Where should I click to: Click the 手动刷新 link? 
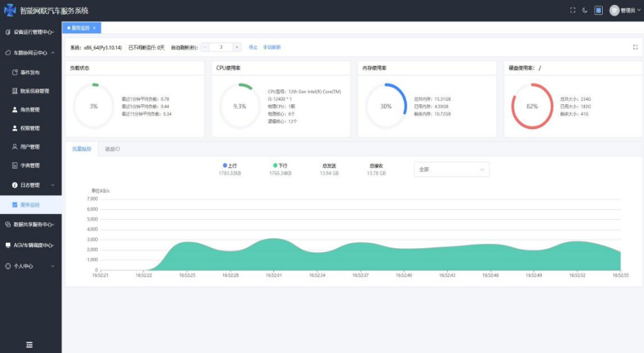click(272, 47)
